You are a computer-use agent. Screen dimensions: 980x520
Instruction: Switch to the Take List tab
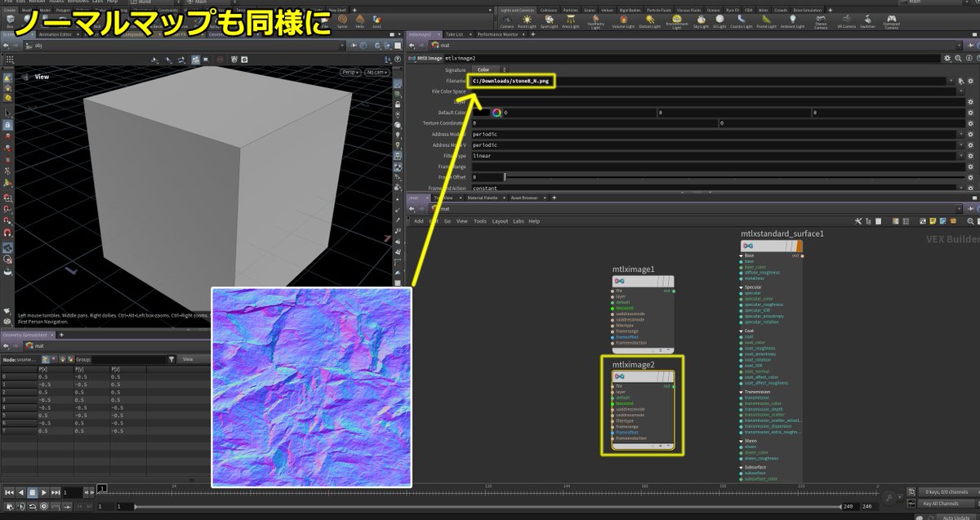click(454, 35)
